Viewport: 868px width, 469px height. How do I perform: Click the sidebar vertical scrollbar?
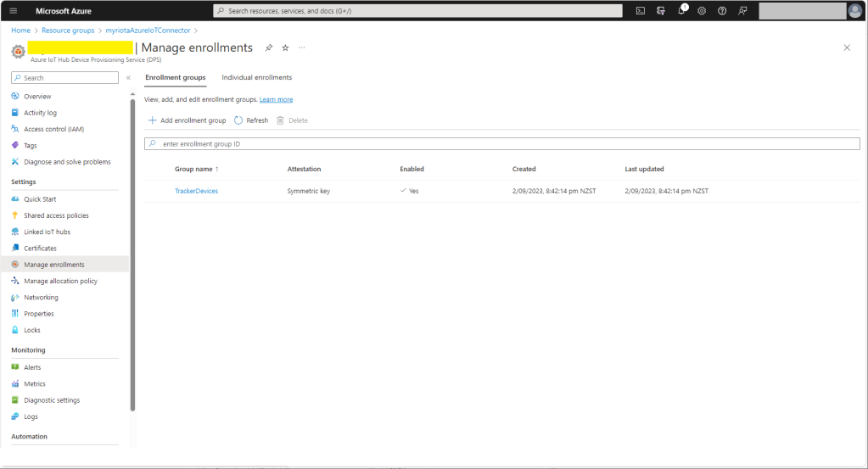(x=132, y=254)
